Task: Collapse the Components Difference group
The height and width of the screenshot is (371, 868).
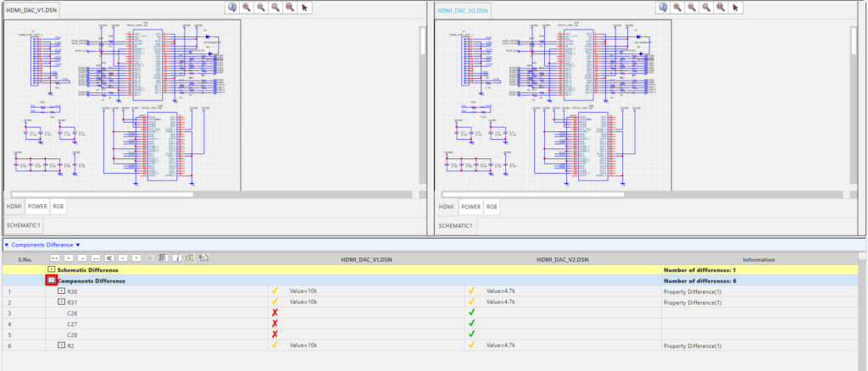Action: [x=51, y=280]
